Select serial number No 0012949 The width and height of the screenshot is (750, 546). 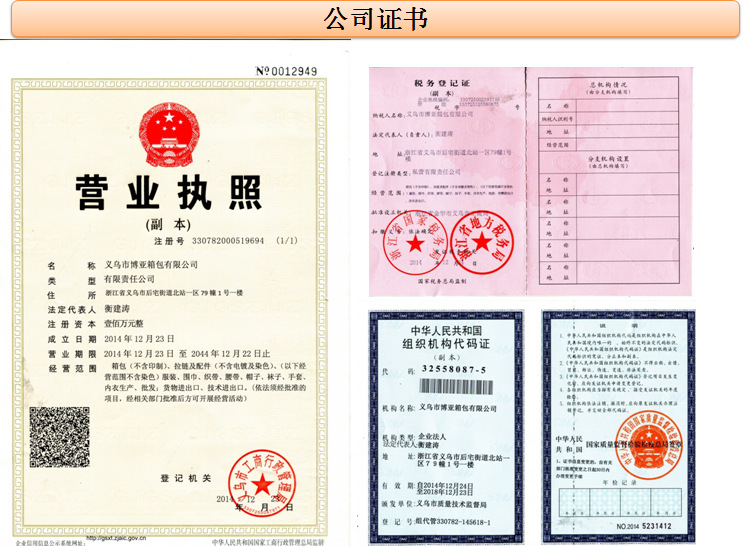[286, 71]
